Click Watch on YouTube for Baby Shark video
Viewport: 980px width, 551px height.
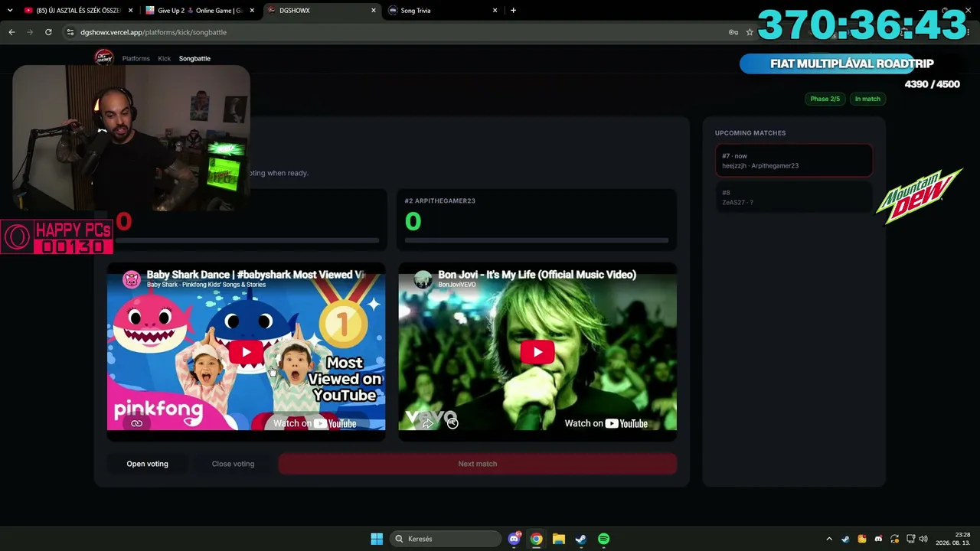click(x=315, y=423)
